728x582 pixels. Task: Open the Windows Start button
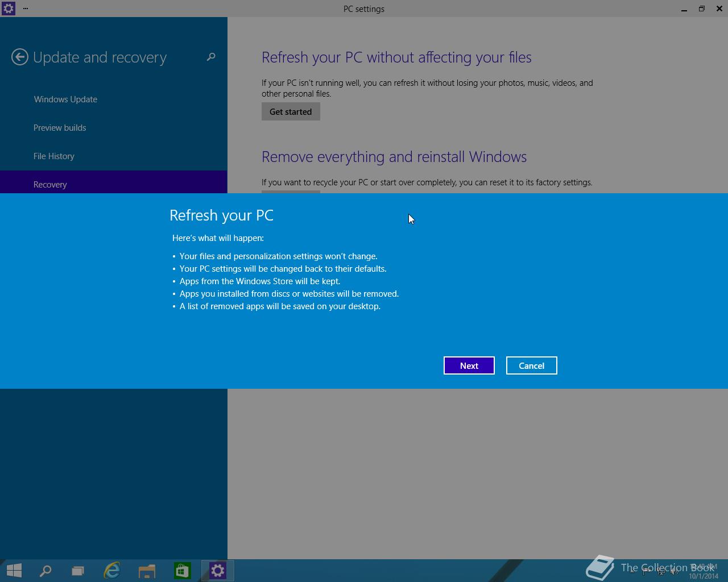pyautogui.click(x=14, y=570)
